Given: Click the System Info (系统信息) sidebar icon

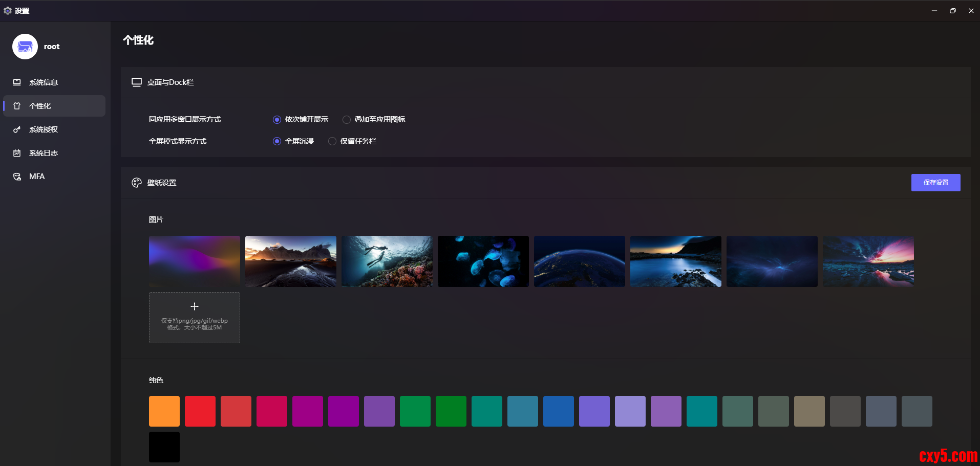Looking at the screenshot, I should tap(17, 82).
